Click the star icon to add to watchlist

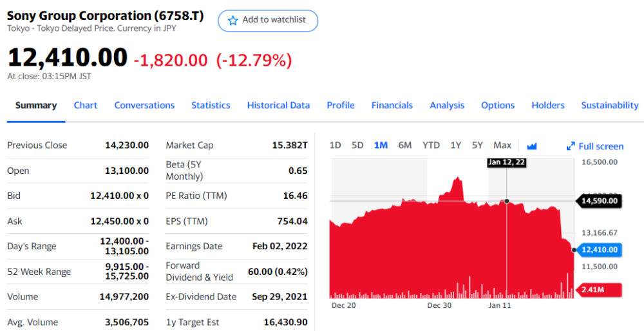click(x=233, y=21)
